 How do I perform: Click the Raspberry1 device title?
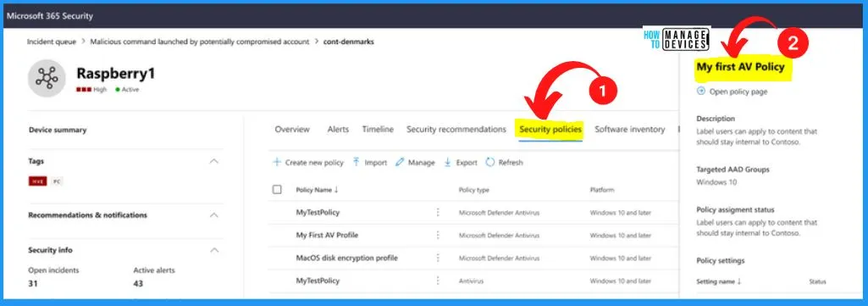point(116,74)
